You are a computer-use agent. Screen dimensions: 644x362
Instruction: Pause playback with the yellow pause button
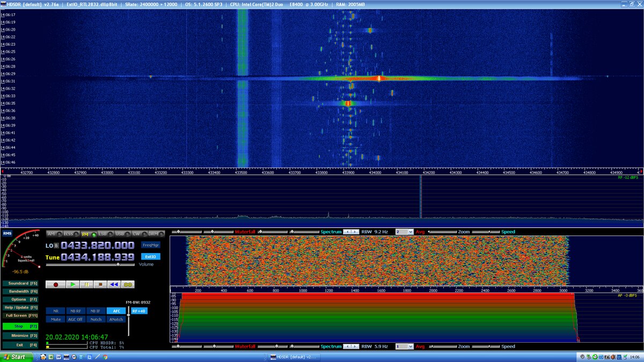click(86, 284)
